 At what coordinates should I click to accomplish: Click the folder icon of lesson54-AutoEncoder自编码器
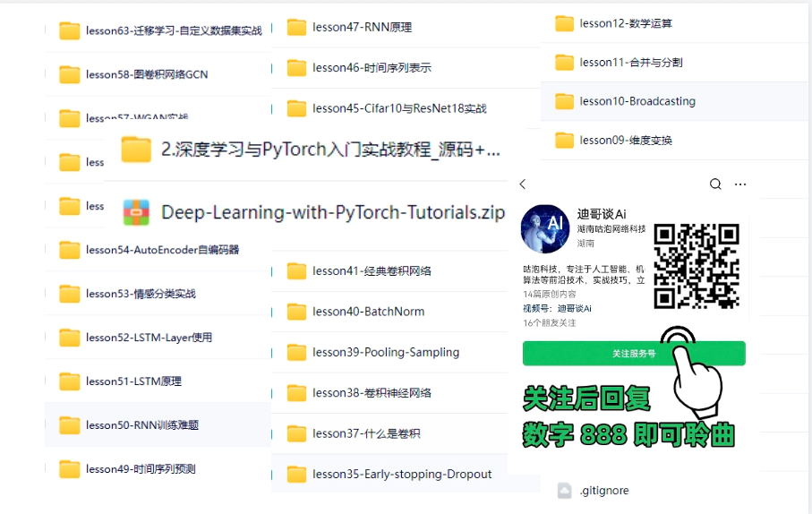(x=69, y=250)
